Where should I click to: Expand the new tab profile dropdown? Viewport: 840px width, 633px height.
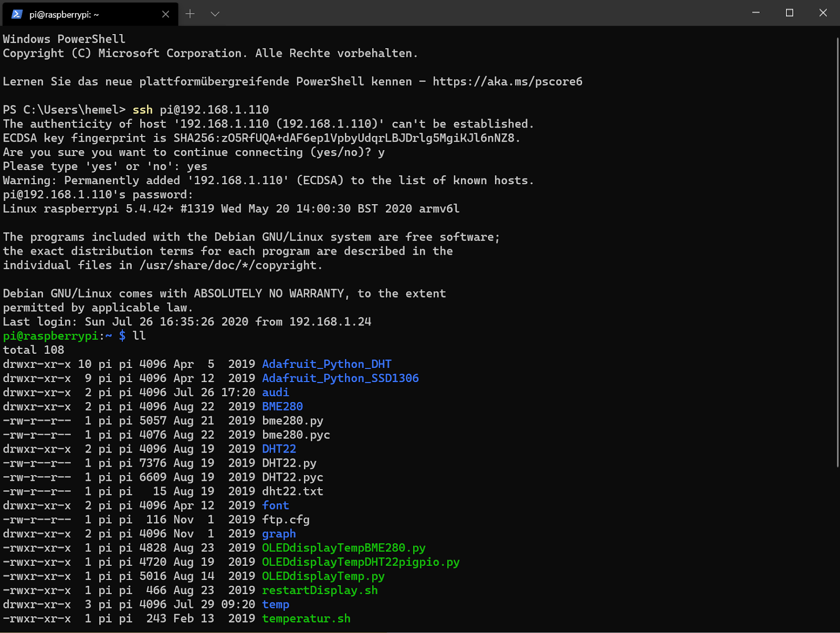(215, 14)
